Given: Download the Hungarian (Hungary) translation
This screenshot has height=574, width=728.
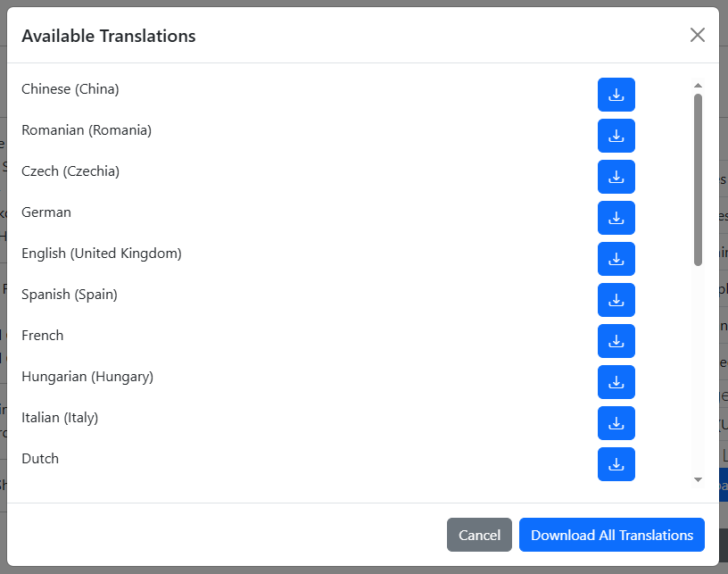Looking at the screenshot, I should coord(616,382).
